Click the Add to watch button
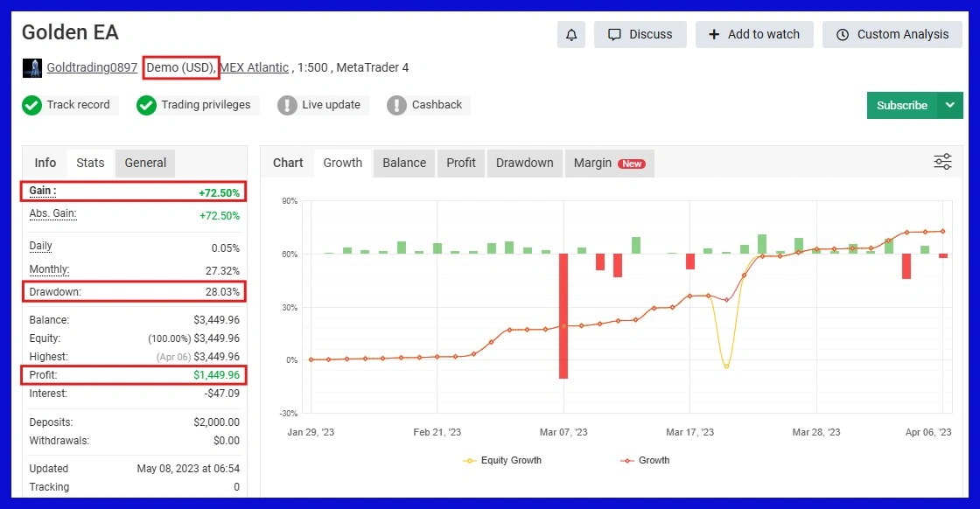Image resolution: width=980 pixels, height=509 pixels. point(753,35)
